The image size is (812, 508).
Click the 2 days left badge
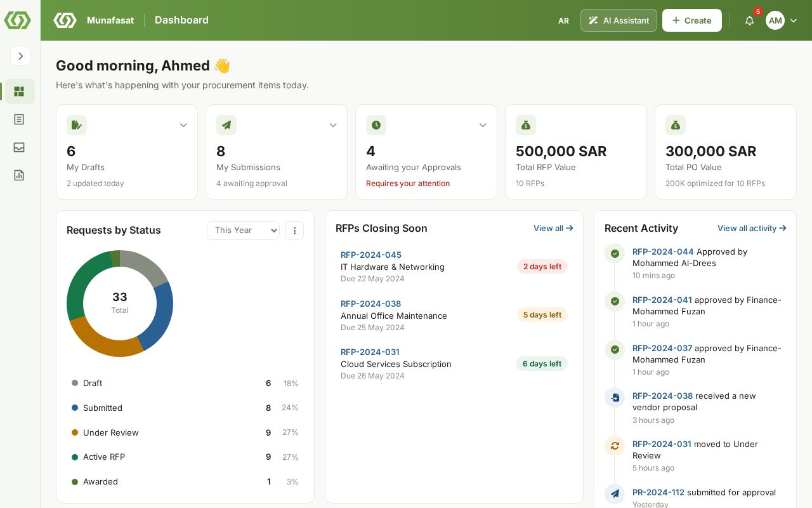click(542, 267)
